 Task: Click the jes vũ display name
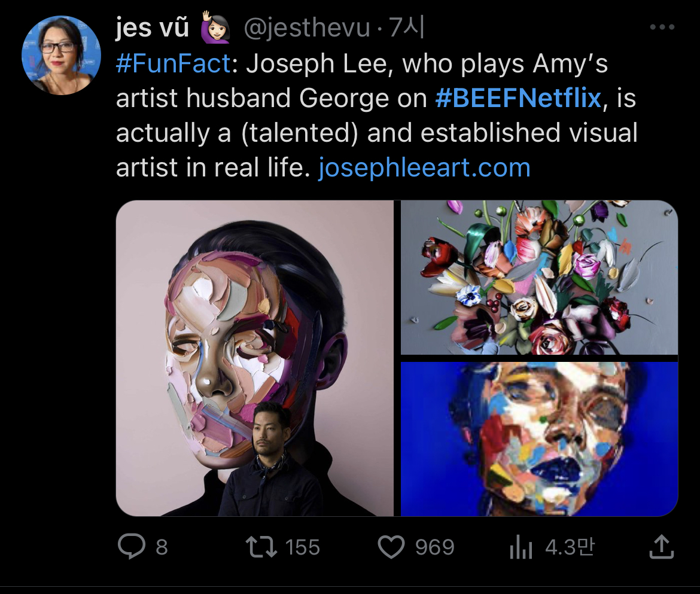coord(153,28)
